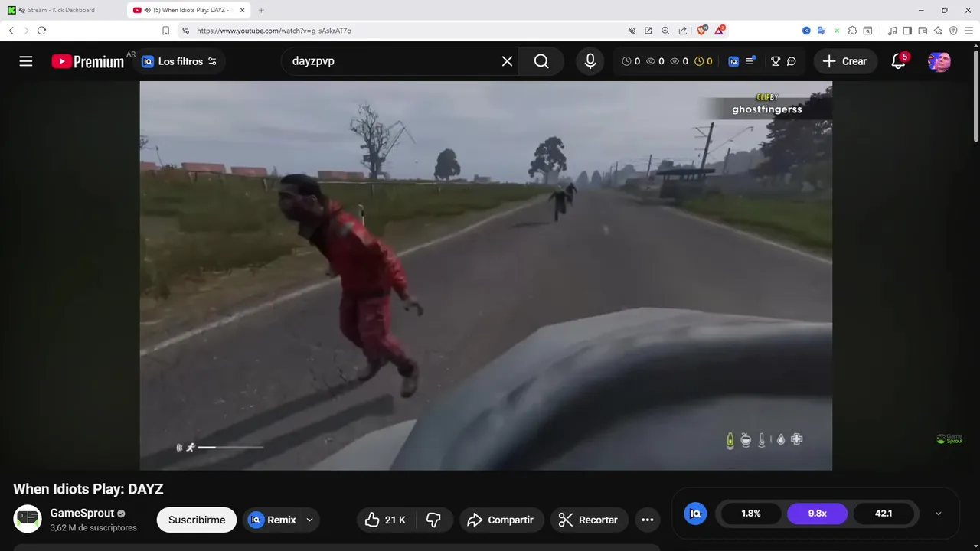Open vidIQ list menu with blue dot
The image size is (980, 551).
click(x=750, y=60)
